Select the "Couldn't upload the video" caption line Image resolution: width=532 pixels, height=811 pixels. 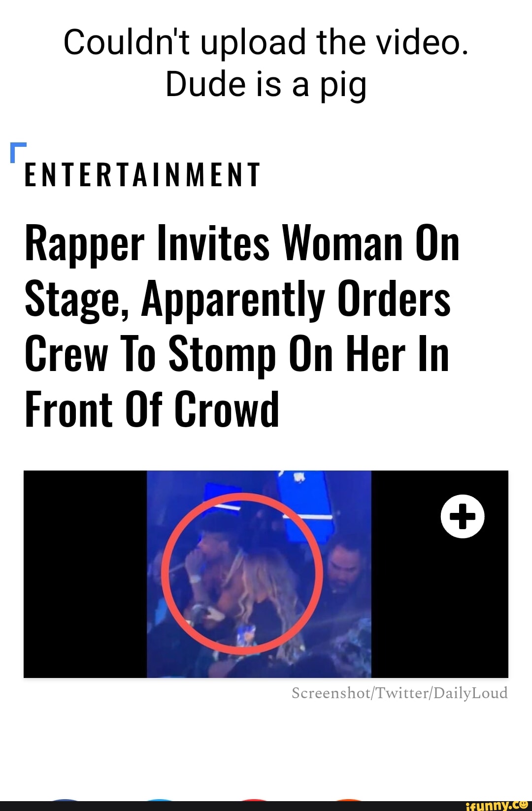pyautogui.click(x=266, y=41)
